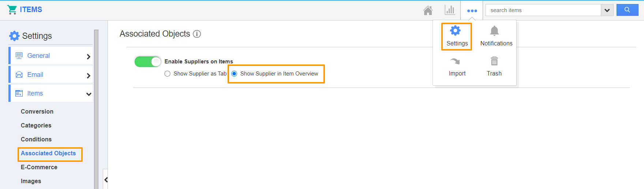The width and height of the screenshot is (644, 189).
Task: Open Associated Objects in sidebar
Action: 48,153
